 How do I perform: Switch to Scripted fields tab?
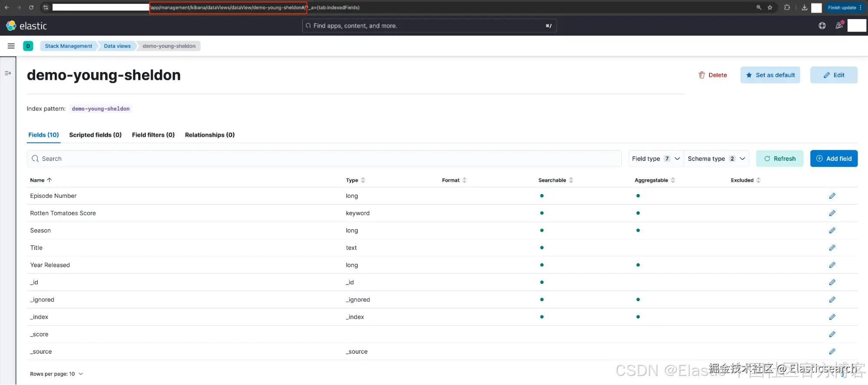[96, 135]
